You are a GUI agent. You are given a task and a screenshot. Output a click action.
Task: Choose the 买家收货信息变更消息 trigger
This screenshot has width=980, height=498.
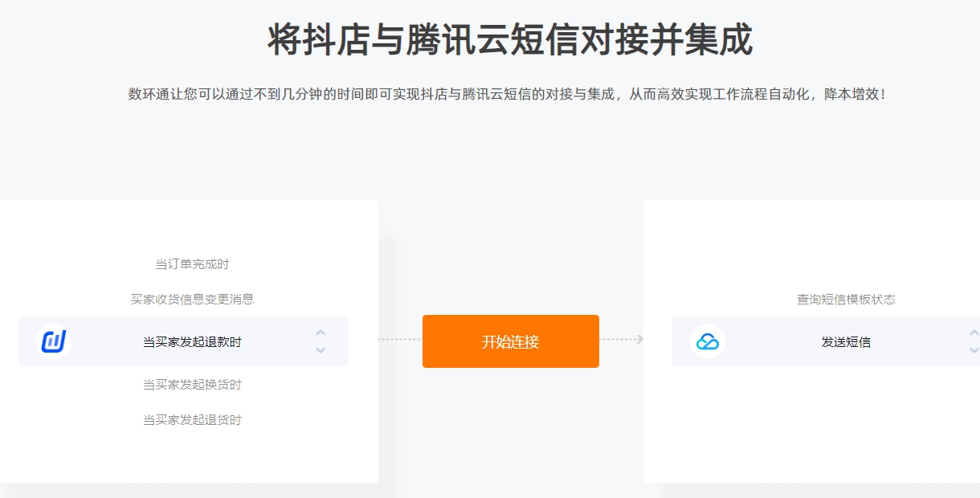click(x=192, y=299)
